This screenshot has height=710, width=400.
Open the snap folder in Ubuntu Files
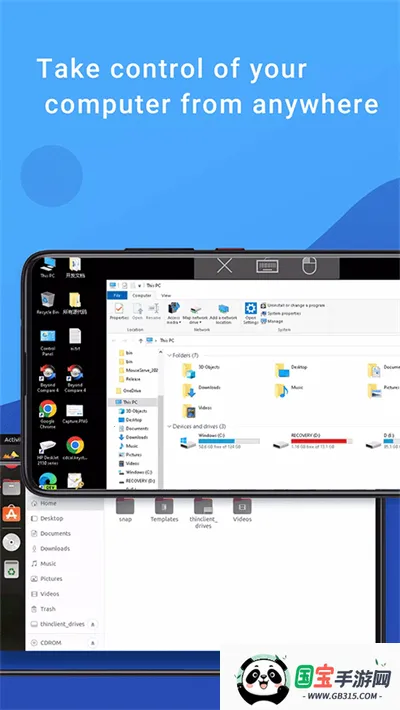(x=125, y=510)
